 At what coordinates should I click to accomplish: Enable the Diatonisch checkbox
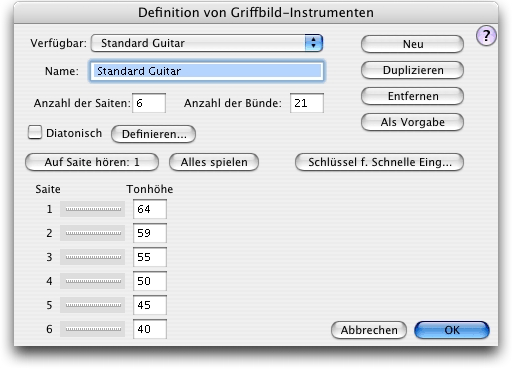coord(35,132)
